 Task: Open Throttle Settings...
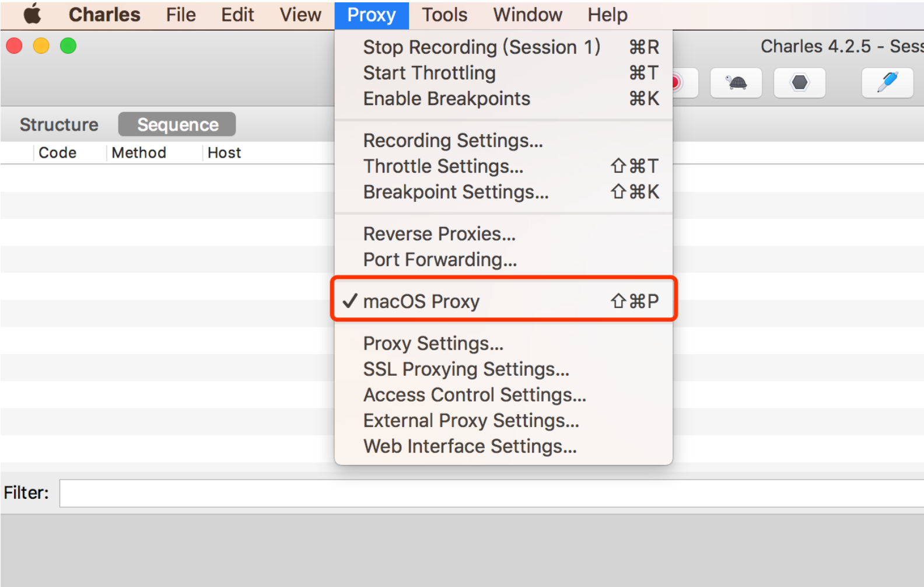click(503, 166)
